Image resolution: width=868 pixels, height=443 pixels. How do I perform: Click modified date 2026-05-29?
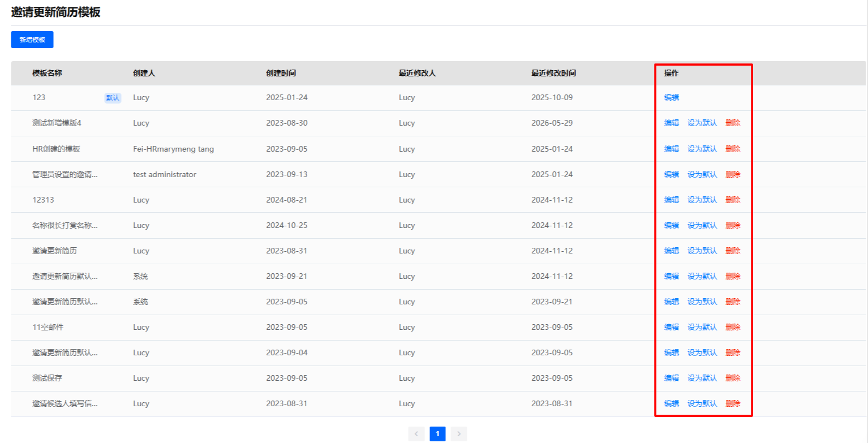pos(552,123)
